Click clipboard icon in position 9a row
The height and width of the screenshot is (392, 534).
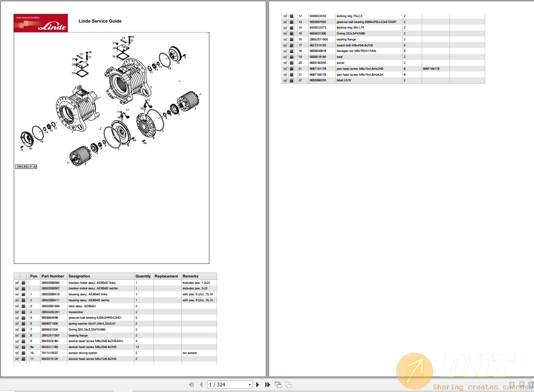[x=23, y=347]
